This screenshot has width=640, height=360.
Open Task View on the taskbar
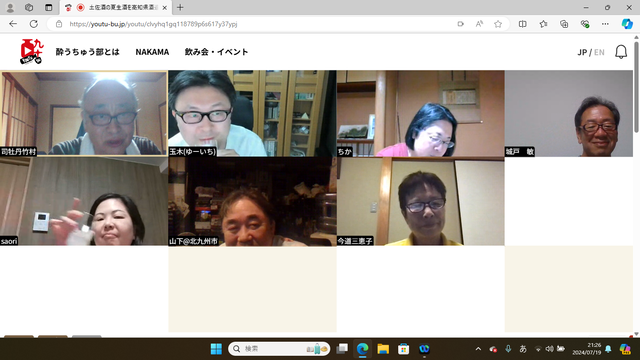pos(342,349)
